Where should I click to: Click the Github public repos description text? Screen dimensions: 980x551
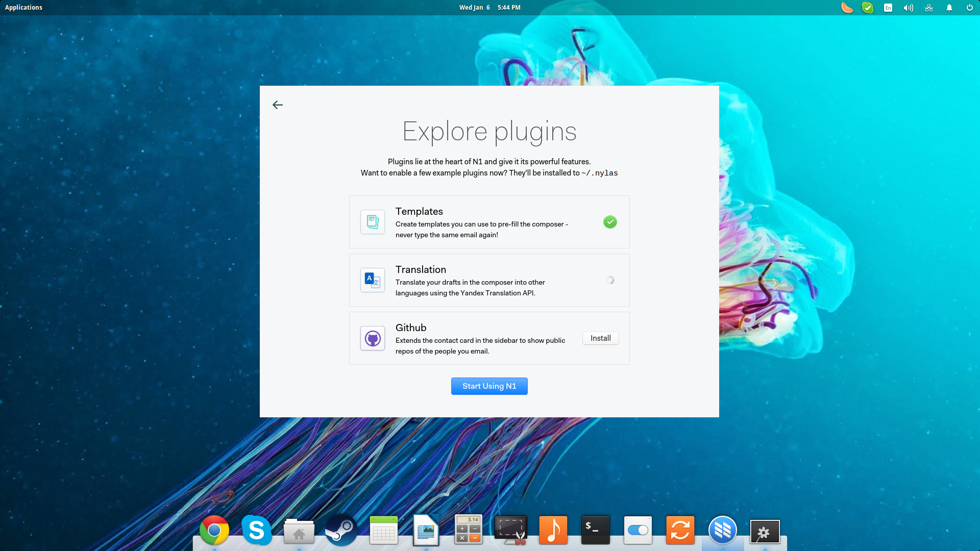click(480, 346)
